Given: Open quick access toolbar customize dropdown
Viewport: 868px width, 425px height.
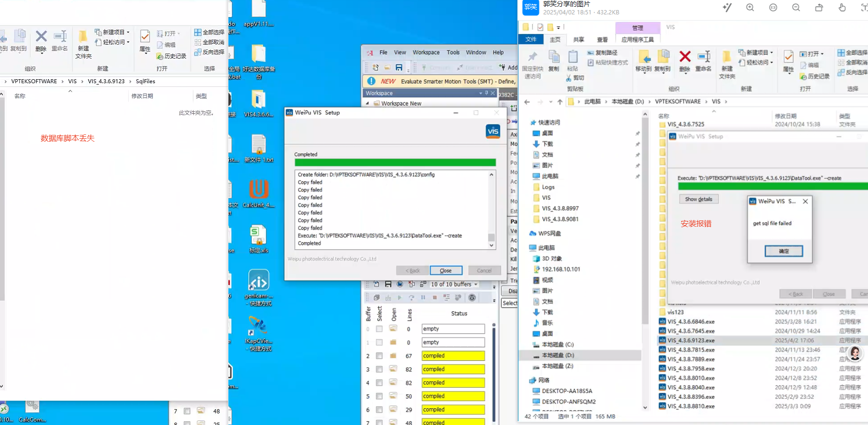Looking at the screenshot, I should (559, 27).
